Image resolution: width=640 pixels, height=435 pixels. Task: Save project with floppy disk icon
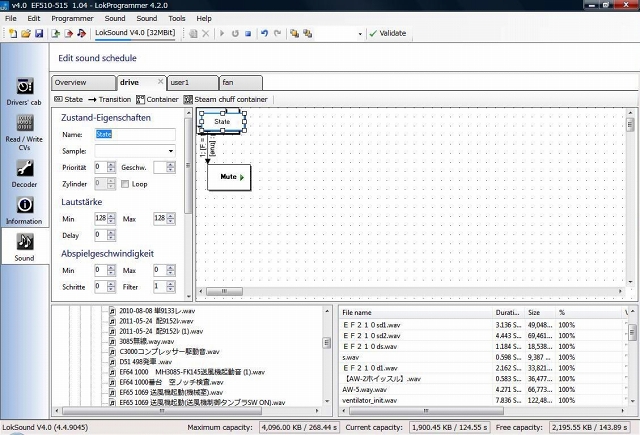click(39, 33)
